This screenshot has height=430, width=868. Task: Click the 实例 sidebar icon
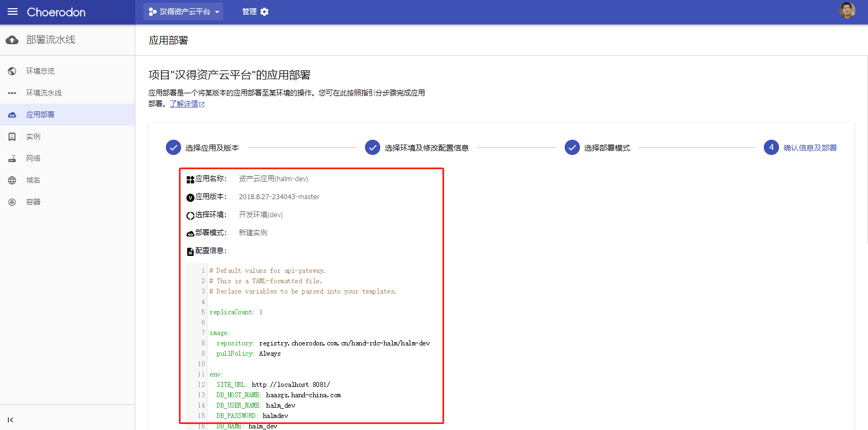click(12, 136)
